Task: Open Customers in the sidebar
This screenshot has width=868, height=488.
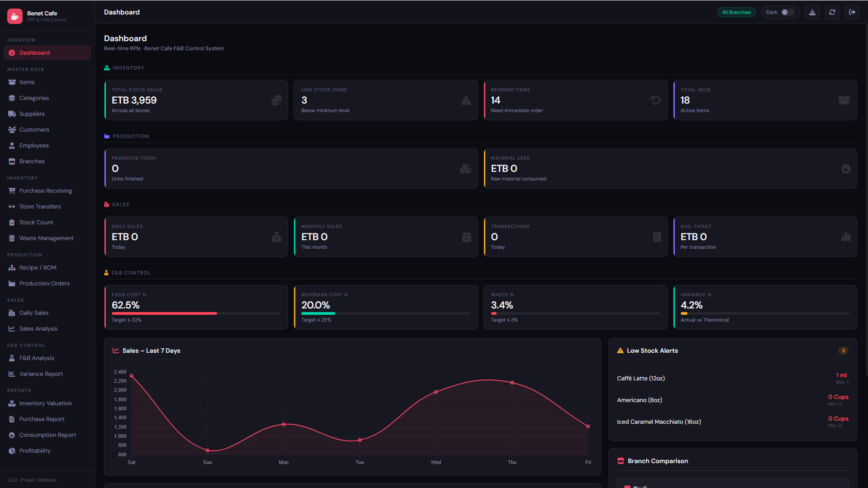Action: [x=47, y=130]
